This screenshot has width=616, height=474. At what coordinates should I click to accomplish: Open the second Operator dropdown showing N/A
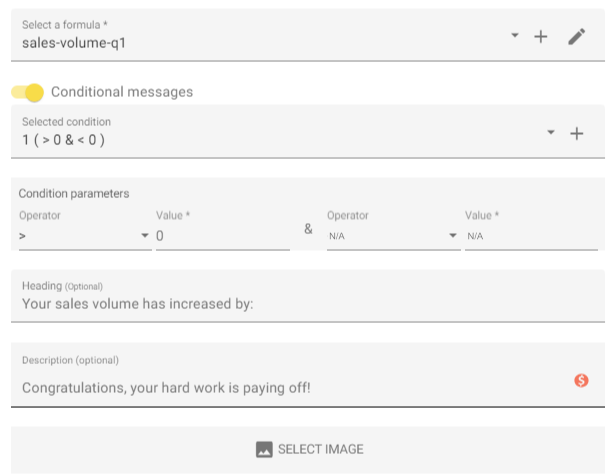(393, 236)
